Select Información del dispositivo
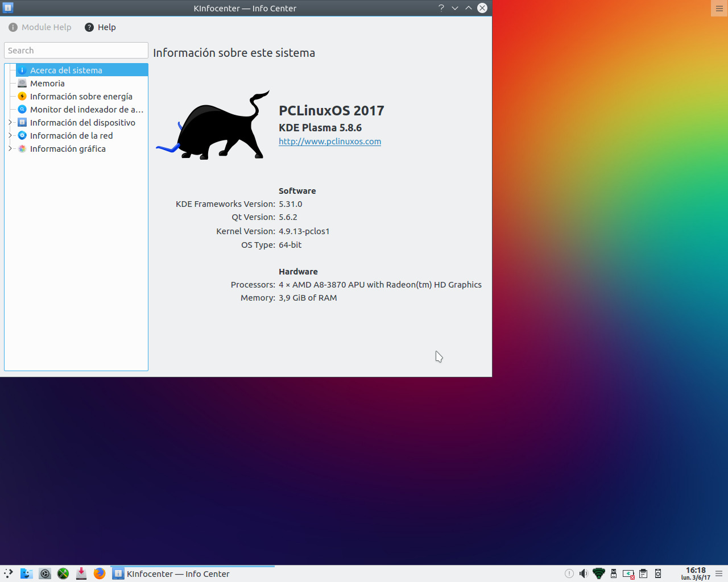The image size is (728, 582). [82, 123]
